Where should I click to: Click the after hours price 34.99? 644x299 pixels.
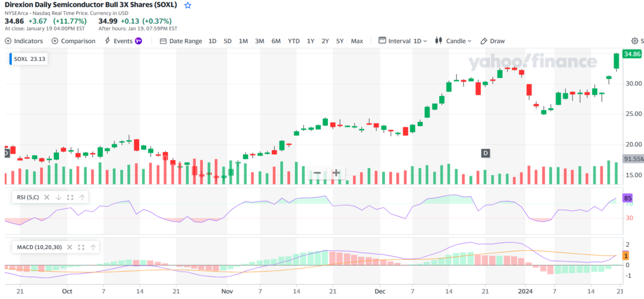click(107, 21)
